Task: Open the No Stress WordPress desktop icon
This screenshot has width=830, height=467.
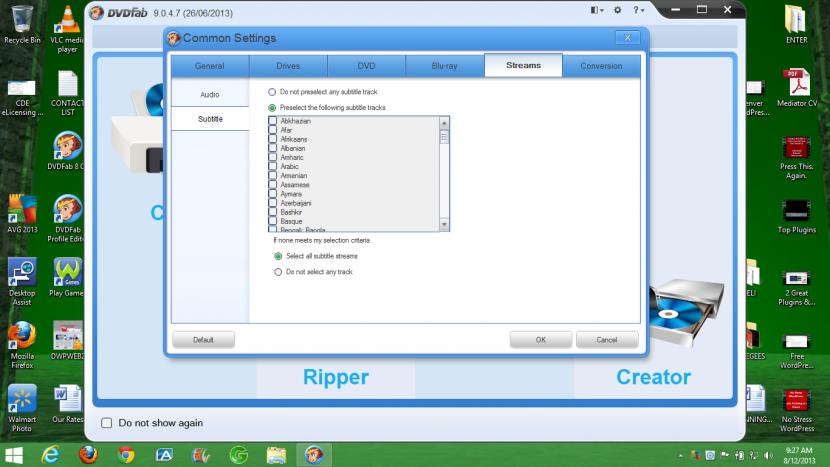Action: (x=796, y=411)
